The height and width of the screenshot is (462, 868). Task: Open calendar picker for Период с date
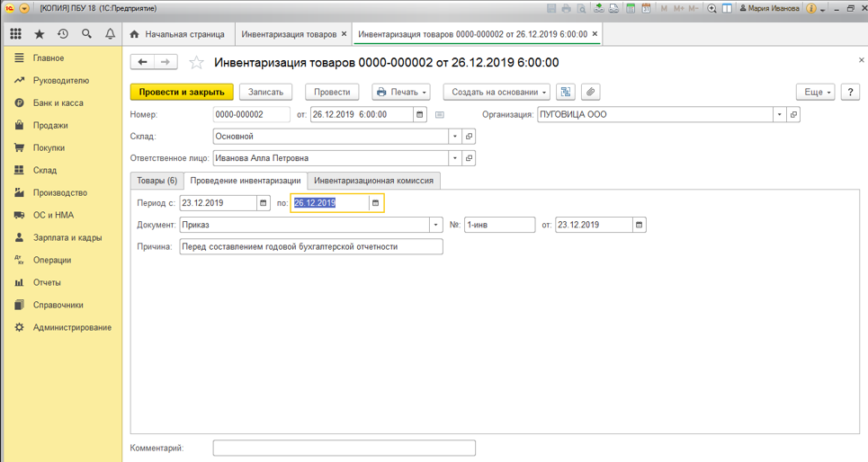pyautogui.click(x=264, y=203)
